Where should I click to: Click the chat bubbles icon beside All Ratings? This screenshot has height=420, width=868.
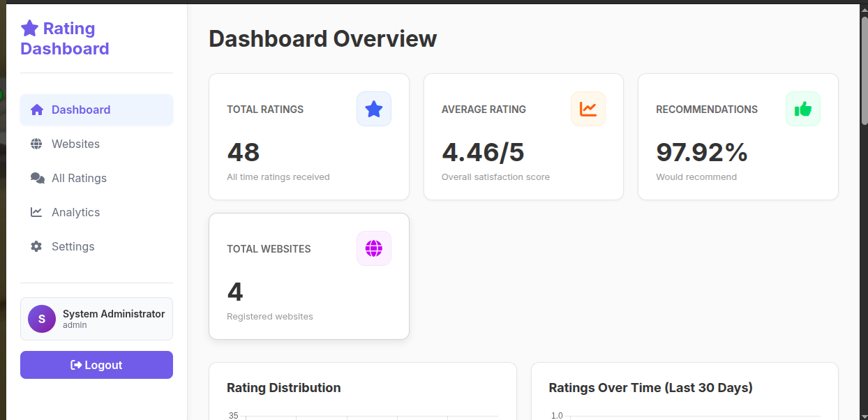[36, 178]
